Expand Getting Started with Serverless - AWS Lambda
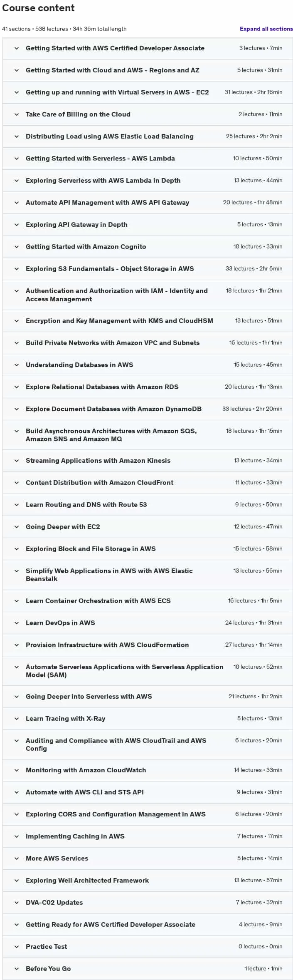Image resolution: width=293 pixels, height=980 pixels. (x=148, y=158)
